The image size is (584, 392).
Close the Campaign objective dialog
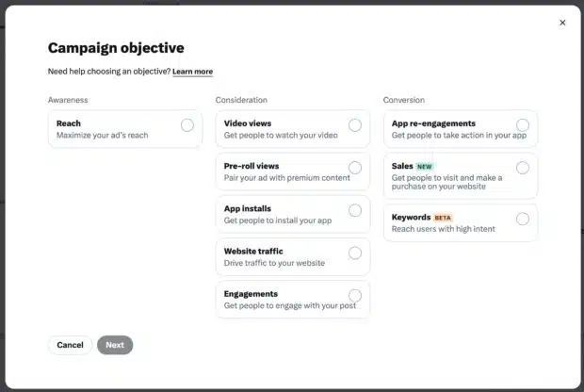coord(562,23)
